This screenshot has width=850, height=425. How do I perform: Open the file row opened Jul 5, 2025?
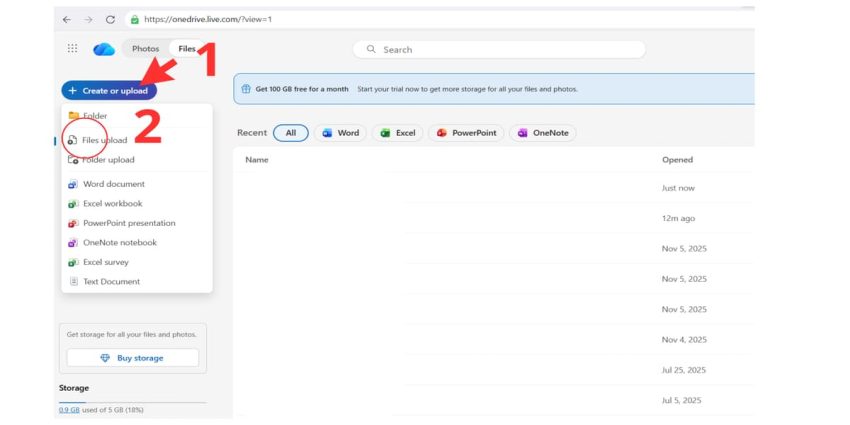click(494, 401)
